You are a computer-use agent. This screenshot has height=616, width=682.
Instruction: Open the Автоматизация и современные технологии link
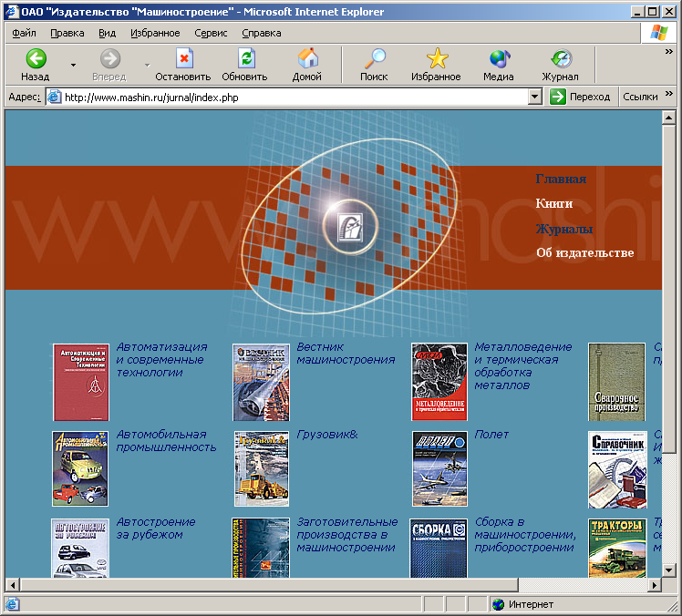pyautogui.click(x=161, y=360)
